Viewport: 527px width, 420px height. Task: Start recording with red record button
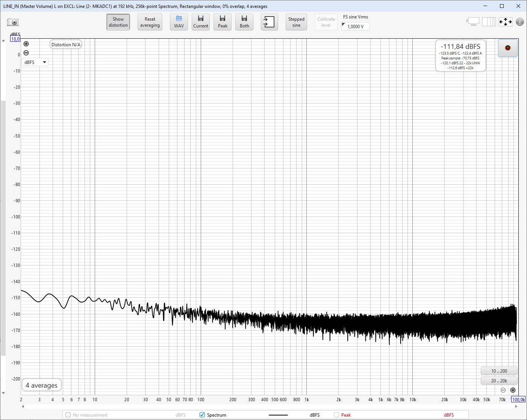pyautogui.click(x=508, y=48)
